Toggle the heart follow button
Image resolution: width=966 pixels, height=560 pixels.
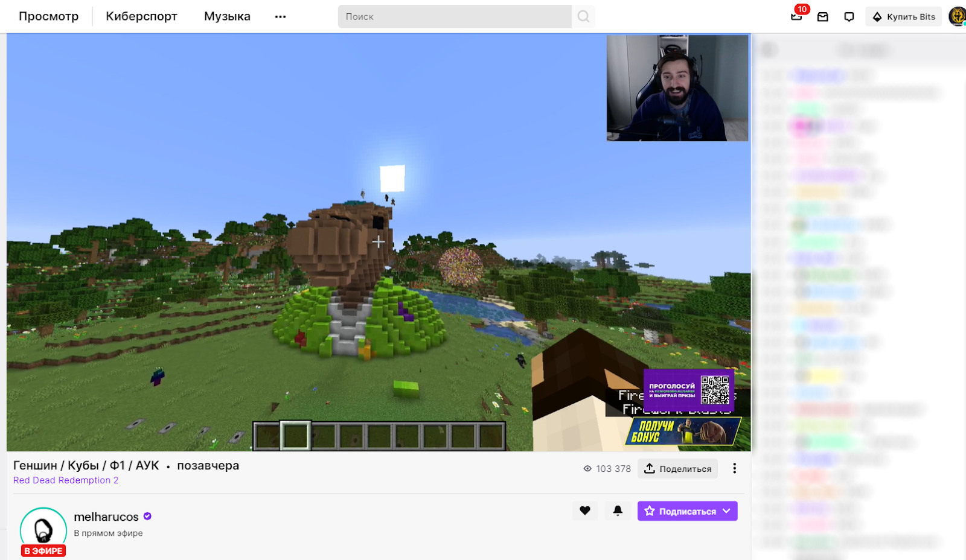[x=585, y=511]
